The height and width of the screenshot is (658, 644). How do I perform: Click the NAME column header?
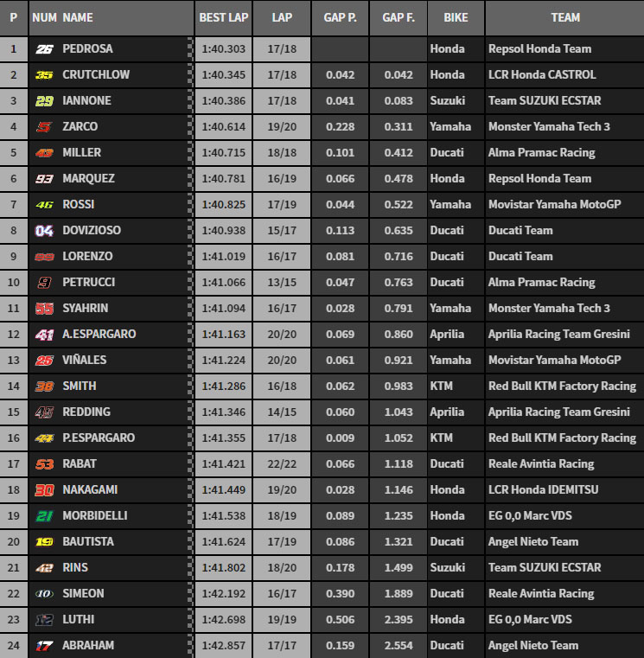(78, 17)
